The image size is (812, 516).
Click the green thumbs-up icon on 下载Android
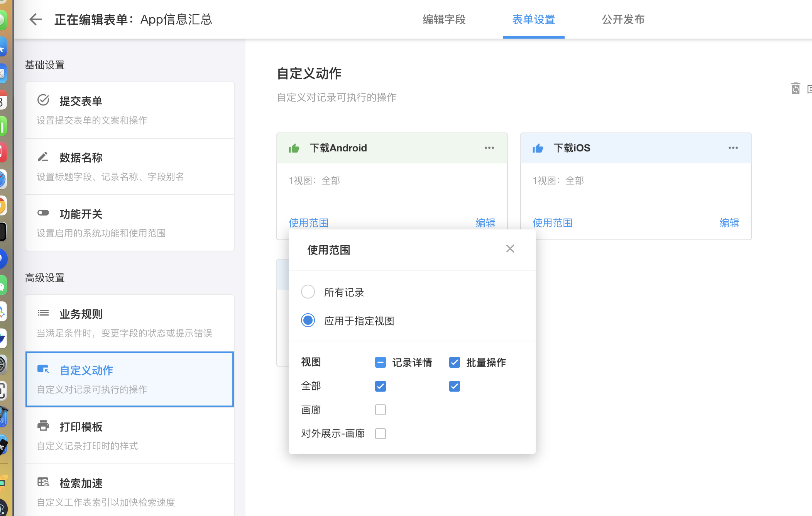click(x=294, y=148)
